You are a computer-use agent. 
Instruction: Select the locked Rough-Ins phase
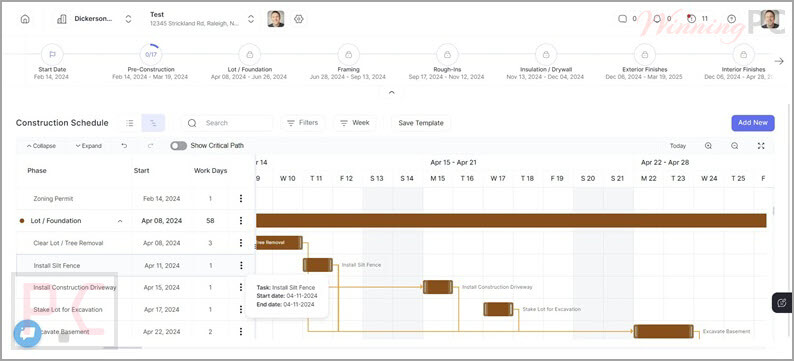tap(447, 54)
